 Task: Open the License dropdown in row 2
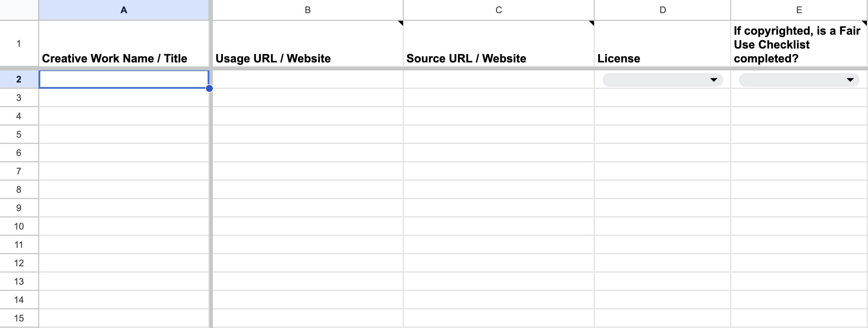713,80
